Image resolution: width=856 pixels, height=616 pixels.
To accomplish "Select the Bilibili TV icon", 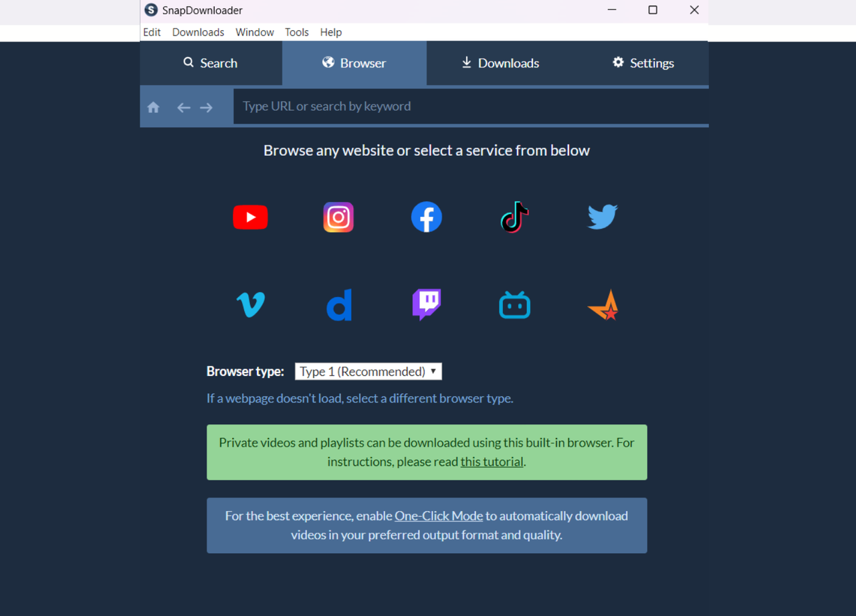I will pyautogui.click(x=514, y=305).
